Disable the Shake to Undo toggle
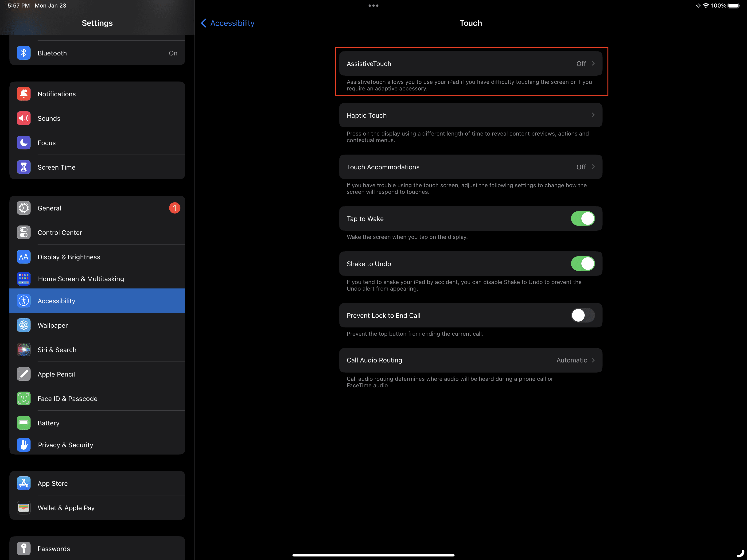This screenshot has width=747, height=560. [x=583, y=264]
